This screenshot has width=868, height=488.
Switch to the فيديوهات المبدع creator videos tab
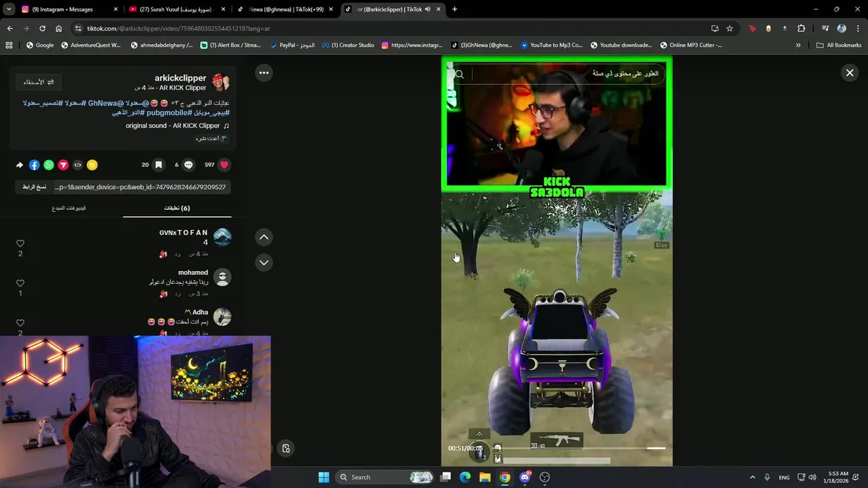point(68,208)
